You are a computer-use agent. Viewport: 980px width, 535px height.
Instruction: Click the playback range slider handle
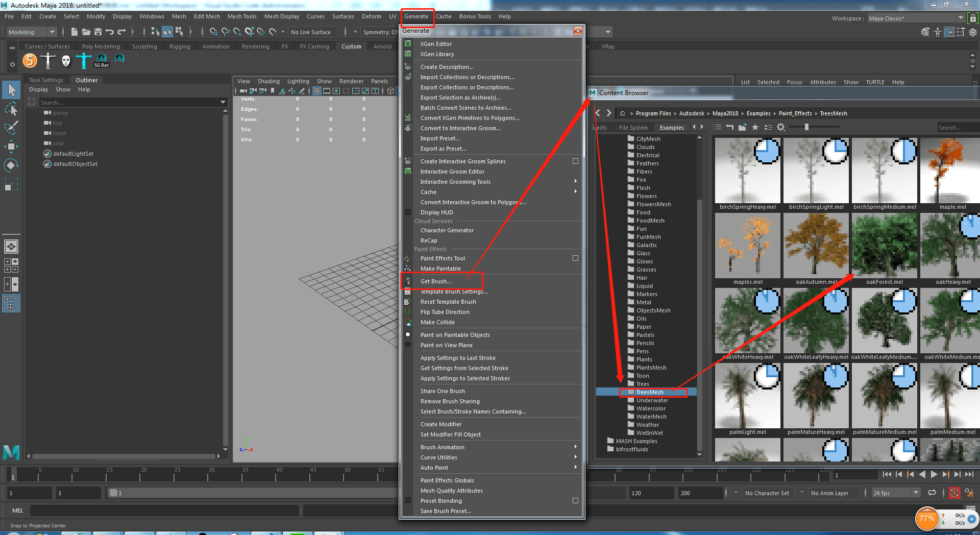point(113,493)
